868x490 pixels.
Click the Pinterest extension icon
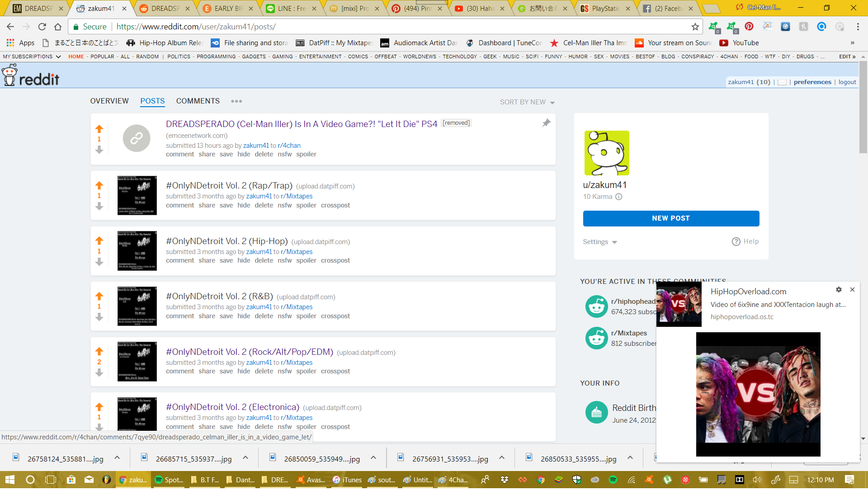[749, 27]
